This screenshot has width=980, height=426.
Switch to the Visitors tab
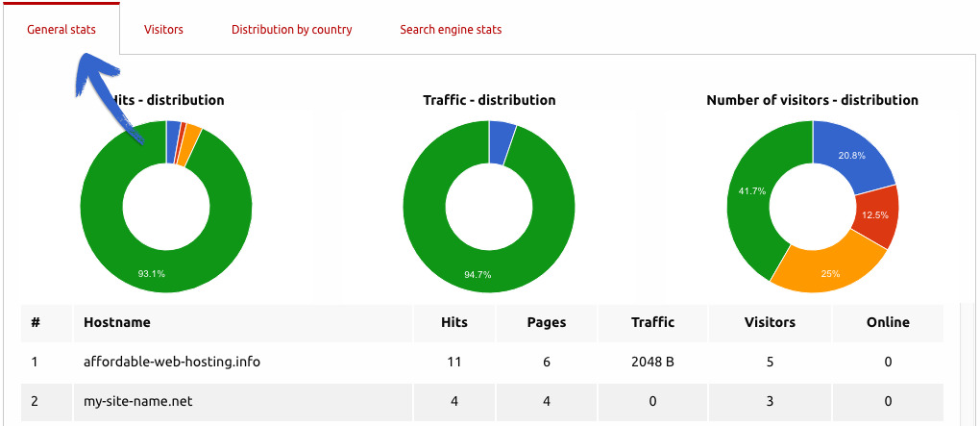(163, 30)
